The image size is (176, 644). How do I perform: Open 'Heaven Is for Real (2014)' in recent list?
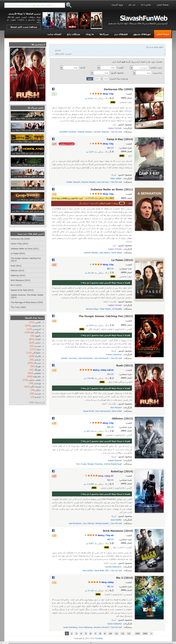click(22, 290)
